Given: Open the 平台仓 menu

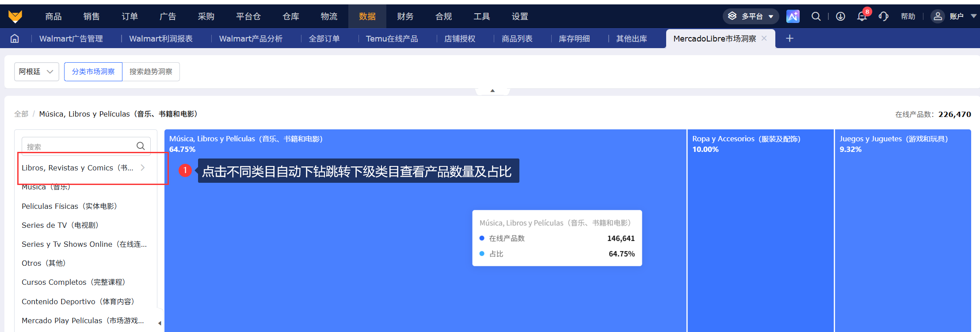Looking at the screenshot, I should click(x=248, y=16).
